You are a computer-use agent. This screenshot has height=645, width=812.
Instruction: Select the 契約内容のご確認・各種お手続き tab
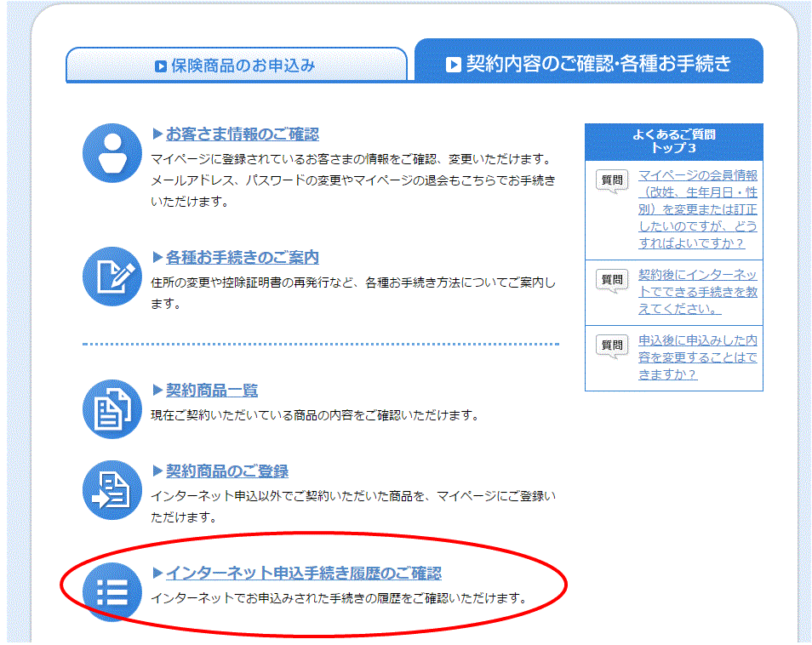pyautogui.click(x=589, y=60)
